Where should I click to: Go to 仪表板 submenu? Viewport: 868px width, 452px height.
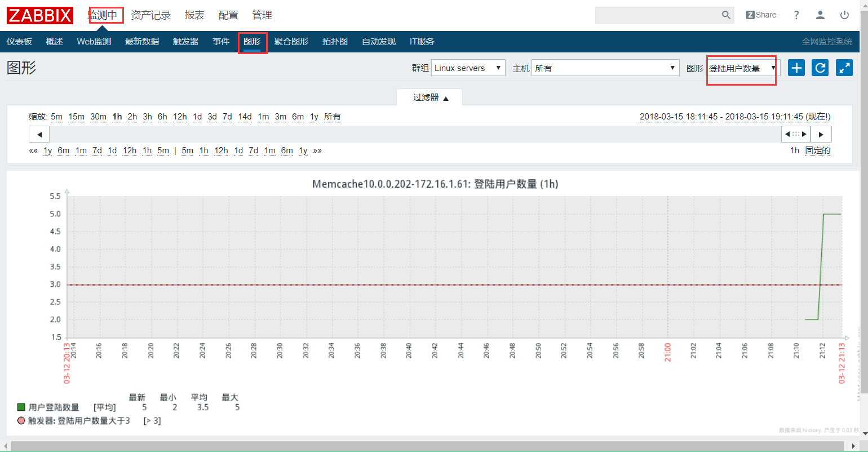pos(19,42)
